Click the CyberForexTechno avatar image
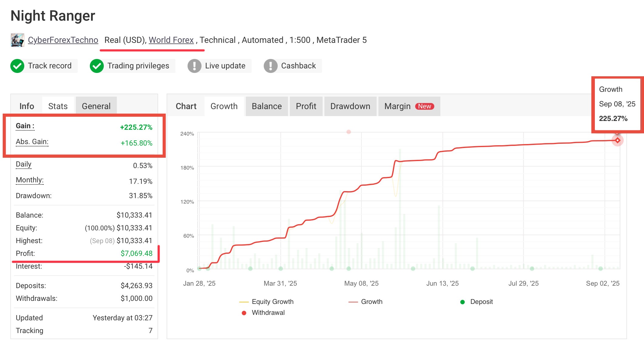 pyautogui.click(x=17, y=40)
